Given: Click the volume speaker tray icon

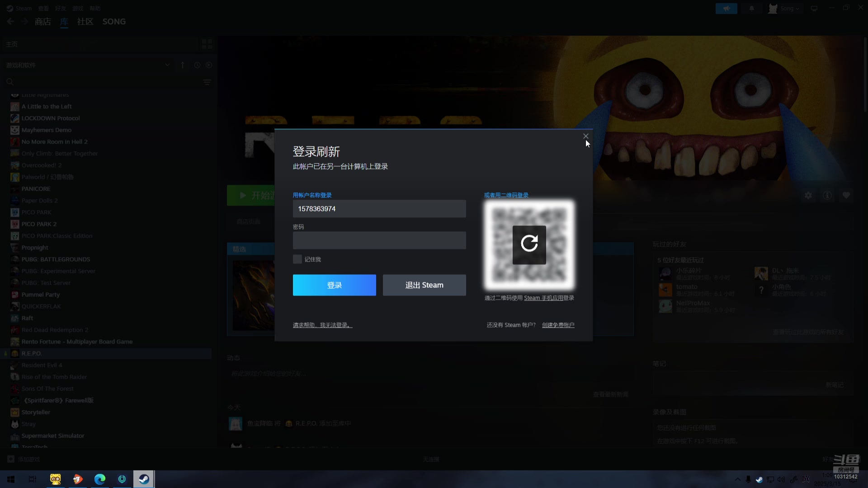Looking at the screenshot, I should (781, 479).
